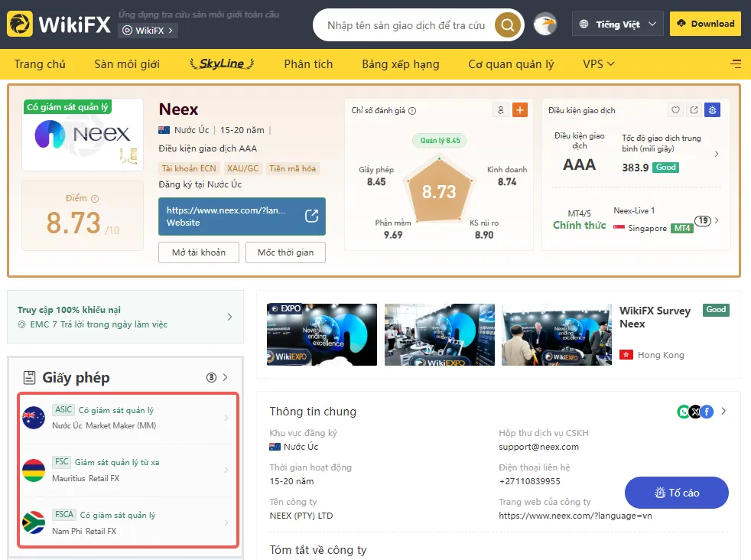Click the Tài khoản ECN tag
Screen dimensions: 751x560
[x=189, y=168]
